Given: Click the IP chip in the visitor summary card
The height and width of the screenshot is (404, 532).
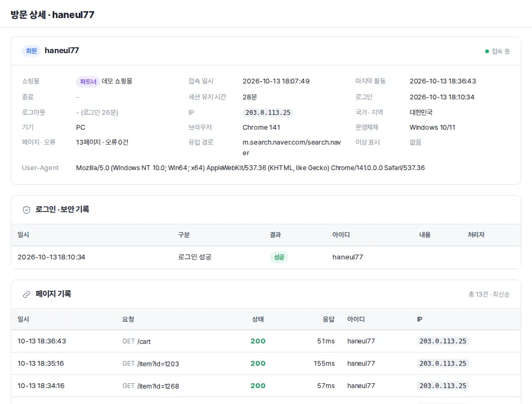Looking at the screenshot, I should 268,113.
